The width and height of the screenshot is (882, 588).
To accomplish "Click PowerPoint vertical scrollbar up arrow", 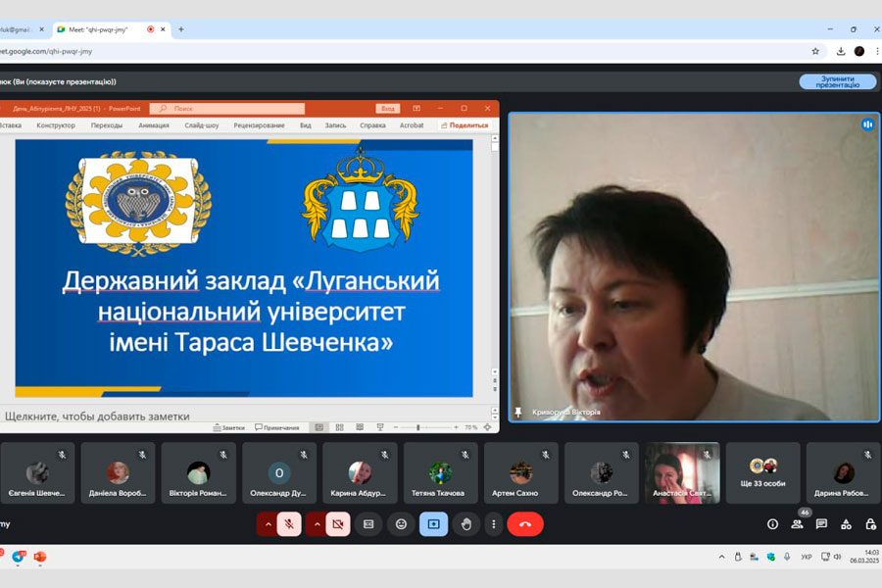I will [495, 138].
